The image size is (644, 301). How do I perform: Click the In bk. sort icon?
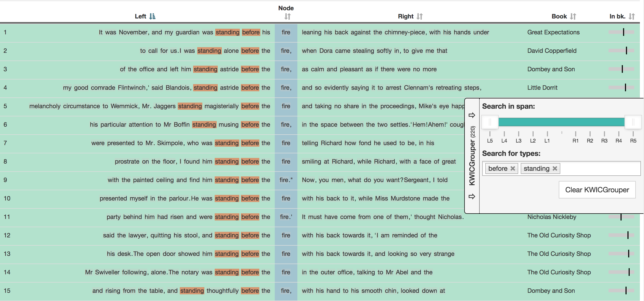point(632,16)
